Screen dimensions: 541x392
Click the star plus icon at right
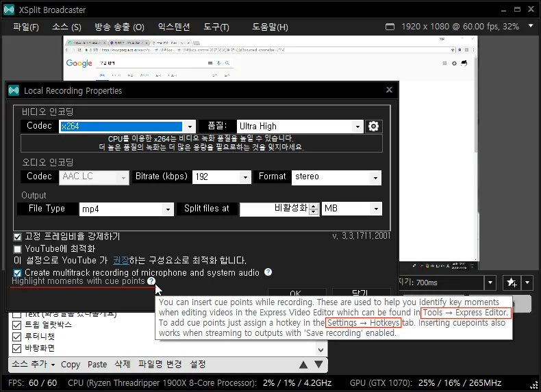[512, 283]
